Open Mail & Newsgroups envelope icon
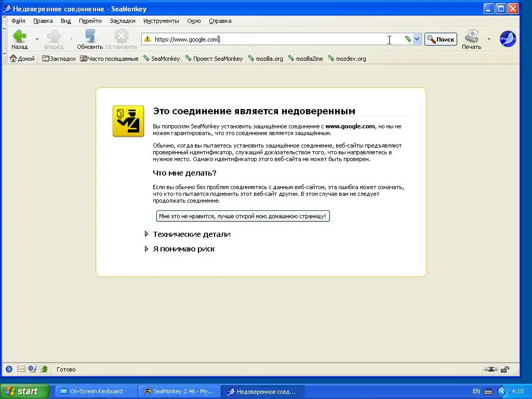 21,369
